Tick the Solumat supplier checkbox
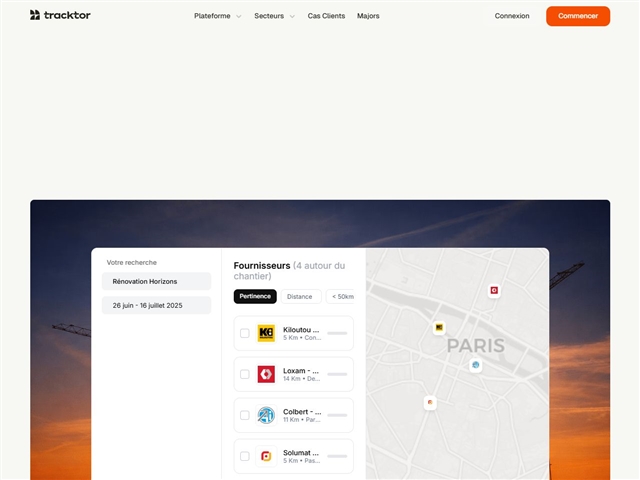 click(x=245, y=456)
